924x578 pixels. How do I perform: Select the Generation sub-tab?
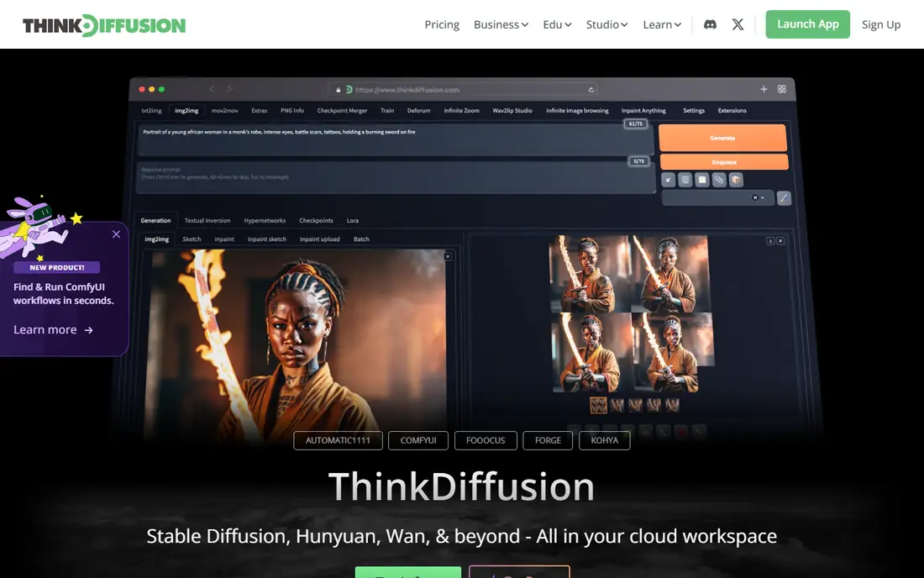155,220
